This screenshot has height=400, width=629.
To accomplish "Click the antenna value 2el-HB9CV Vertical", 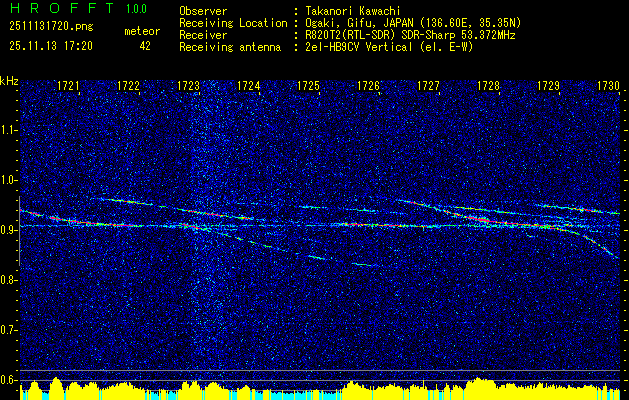I will 358,47.
